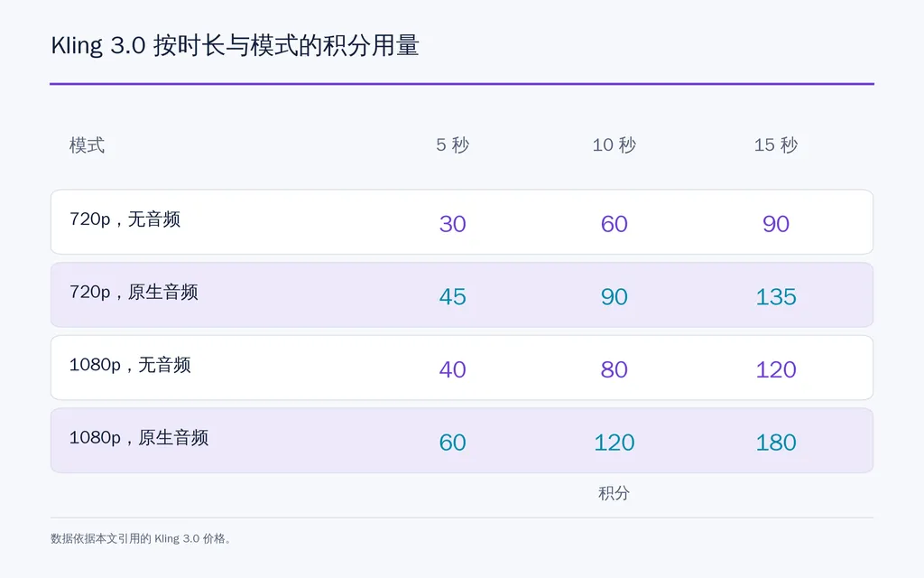This screenshot has width=924, height=578.
Task: Click value 180 in the 1080p 原生音频 row
Action: (x=775, y=443)
